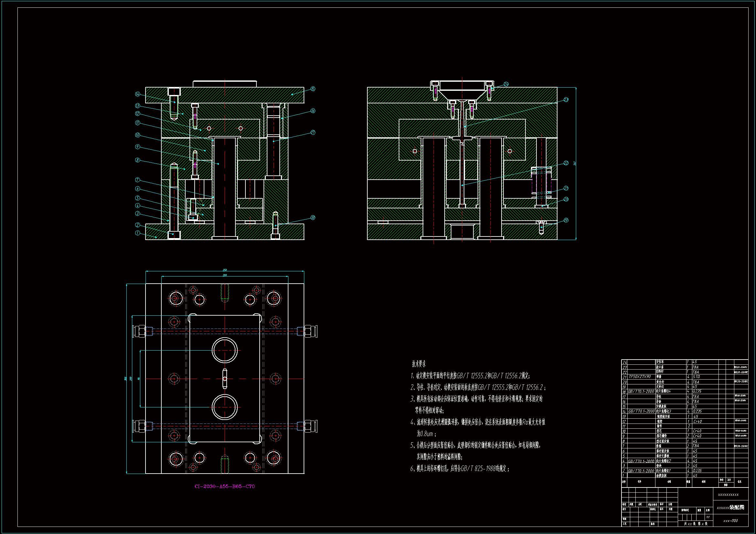The height and width of the screenshot is (534, 756).
Task: Click the magenta CI-2030-A55-B65-C70 label
Action: click(224, 487)
